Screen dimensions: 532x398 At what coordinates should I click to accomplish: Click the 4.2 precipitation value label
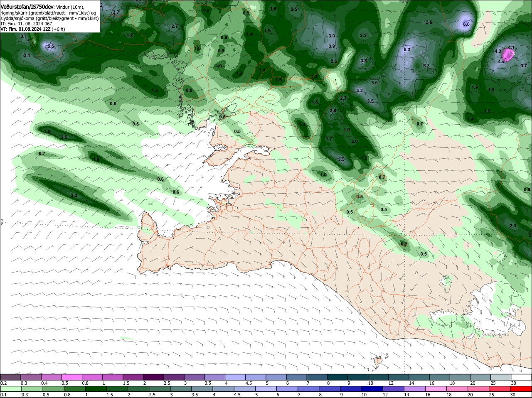pyautogui.click(x=360, y=91)
